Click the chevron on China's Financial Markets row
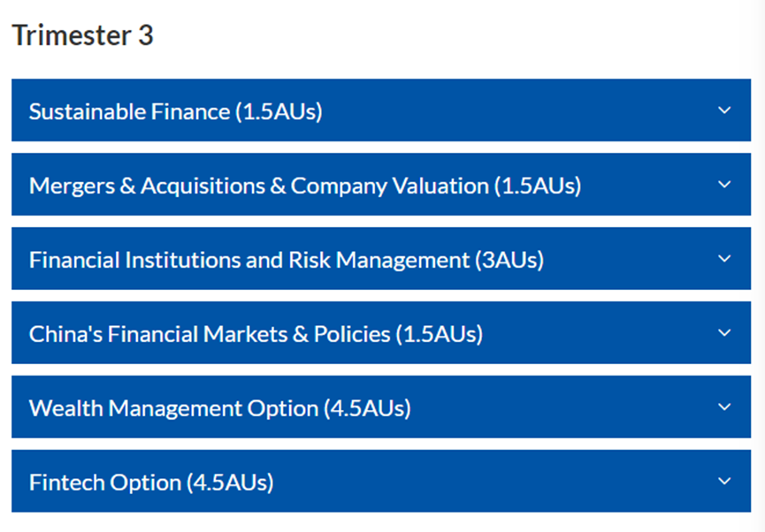 pos(724,333)
